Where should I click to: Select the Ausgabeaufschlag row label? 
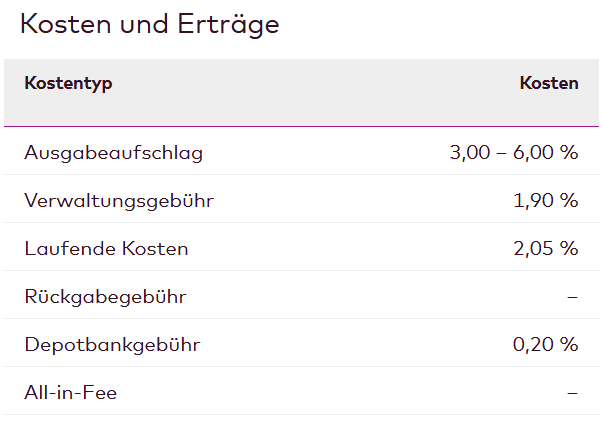tap(113, 153)
